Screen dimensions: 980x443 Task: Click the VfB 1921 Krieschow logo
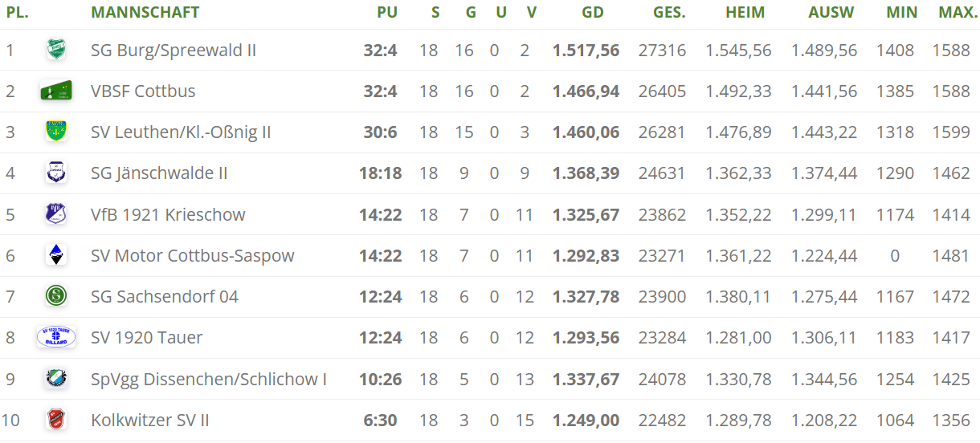pos(56,214)
